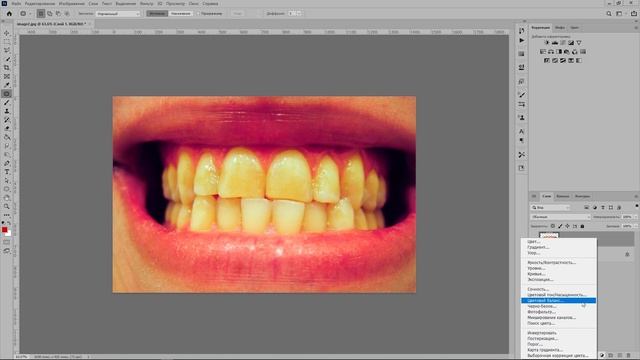Open the Layers panel flyout menu
The image size is (640, 360).
pos(636,196)
